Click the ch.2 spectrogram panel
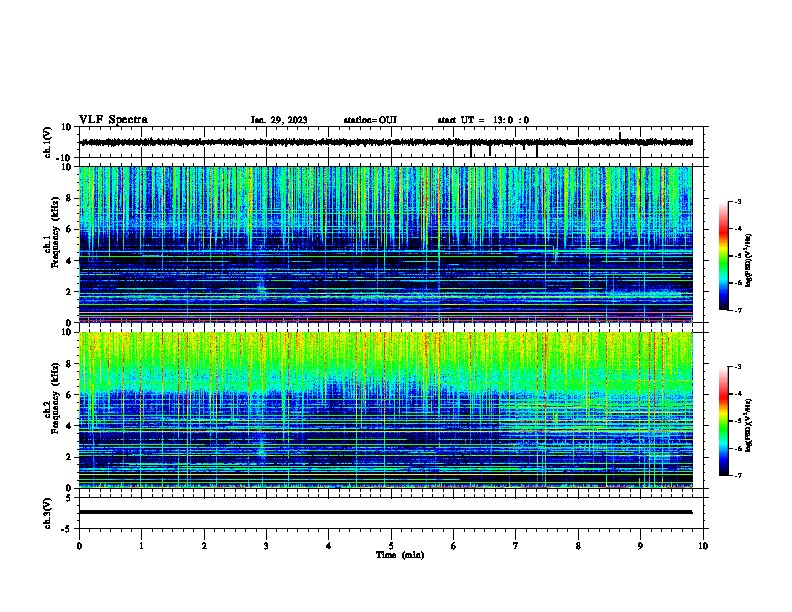 pyautogui.click(x=386, y=410)
